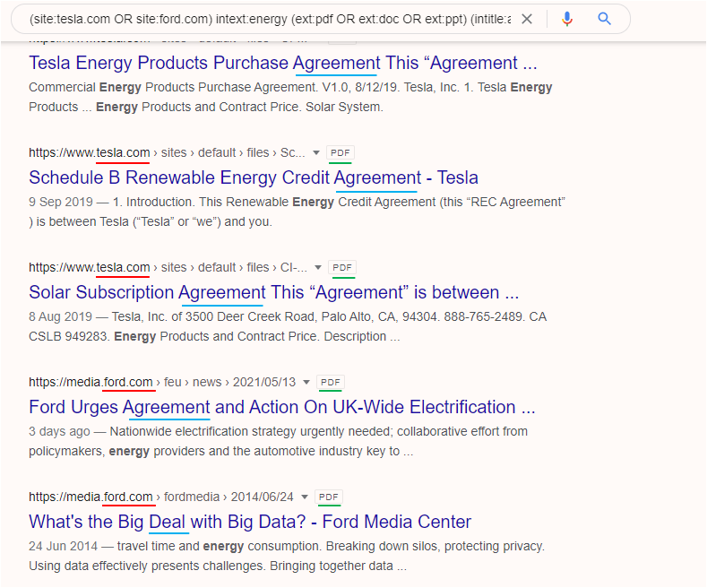Screen dimensions: 707x588
Task: Click PDF badge on Ford Urges Agreement result
Action: [x=331, y=382]
